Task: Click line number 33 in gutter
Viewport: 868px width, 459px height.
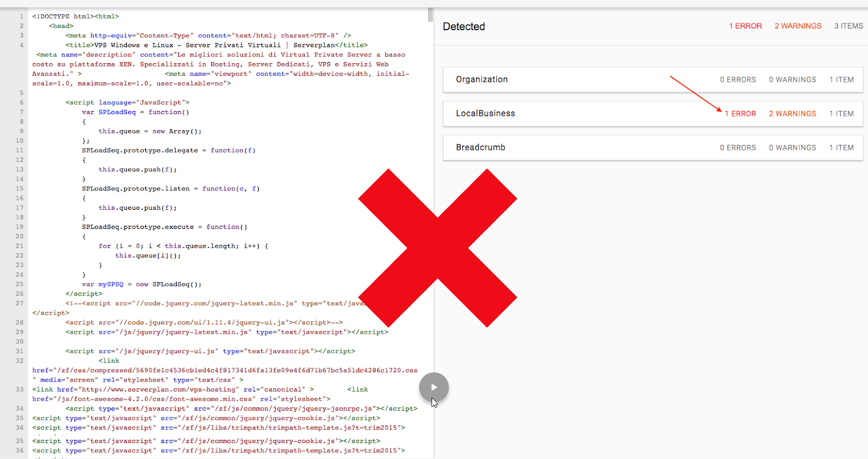Action: 19,390
